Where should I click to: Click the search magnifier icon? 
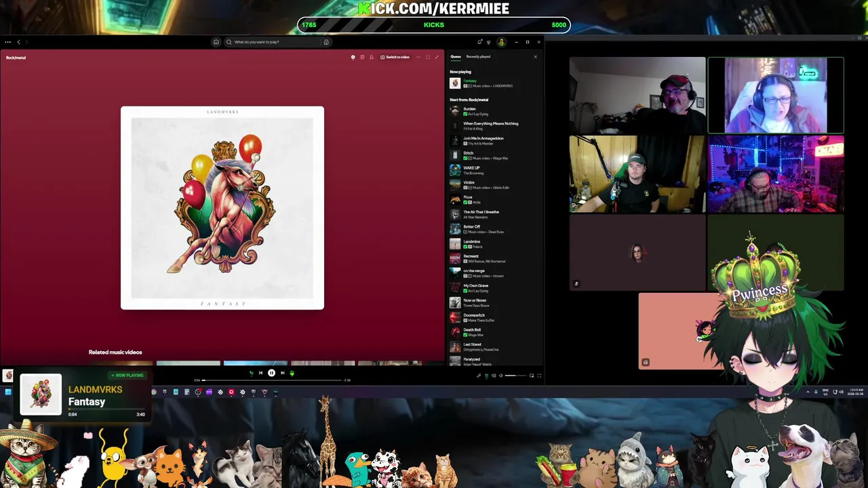[229, 42]
